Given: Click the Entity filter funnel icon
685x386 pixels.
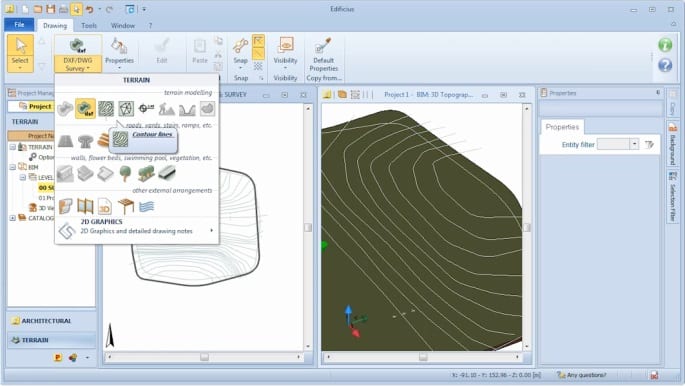Looking at the screenshot, I should point(649,144).
